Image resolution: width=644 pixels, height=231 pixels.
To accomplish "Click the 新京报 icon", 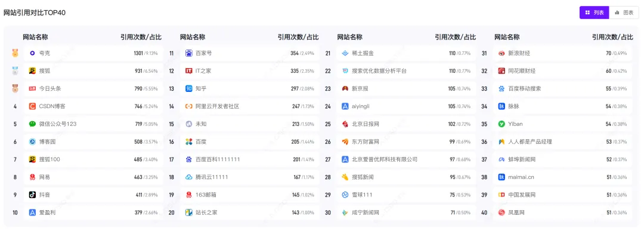I will (345, 88).
